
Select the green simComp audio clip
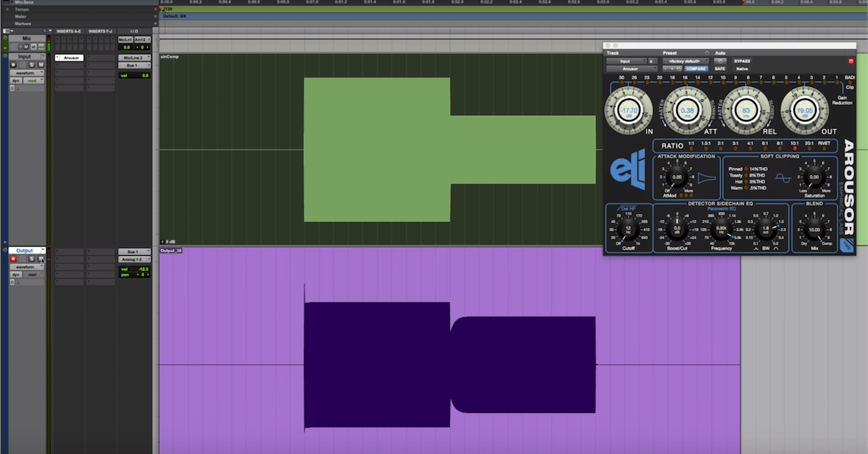pos(449,150)
